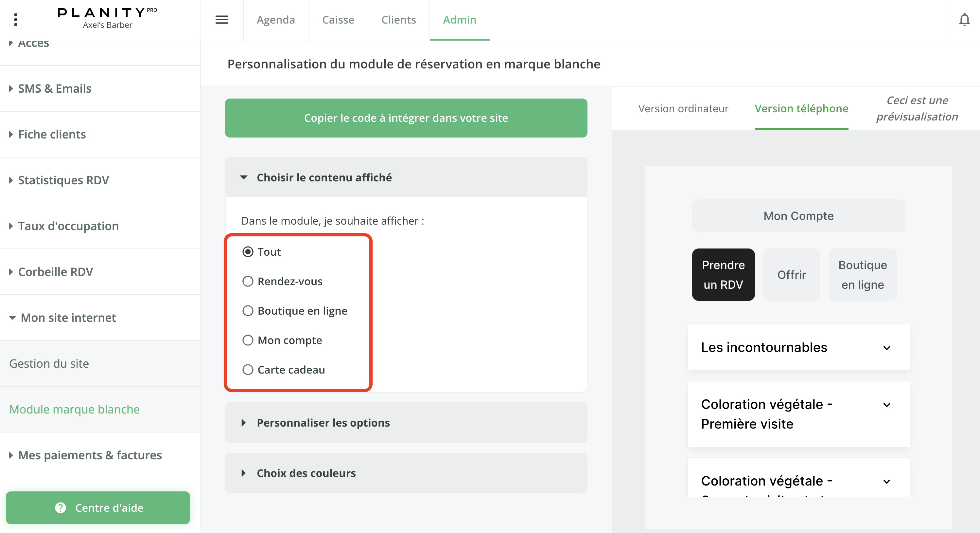This screenshot has width=980, height=533.
Task: Click the Centre d'aide question mark icon
Action: click(x=61, y=507)
